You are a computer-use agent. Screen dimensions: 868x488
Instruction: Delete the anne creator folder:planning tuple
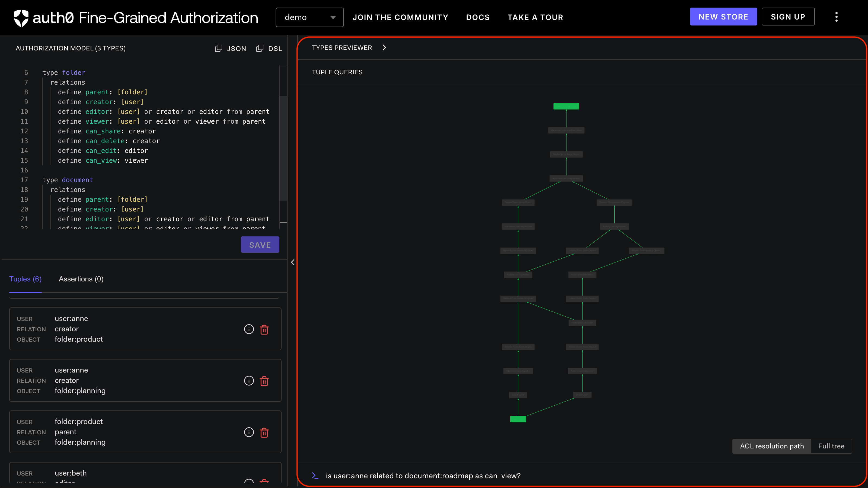pos(264,381)
